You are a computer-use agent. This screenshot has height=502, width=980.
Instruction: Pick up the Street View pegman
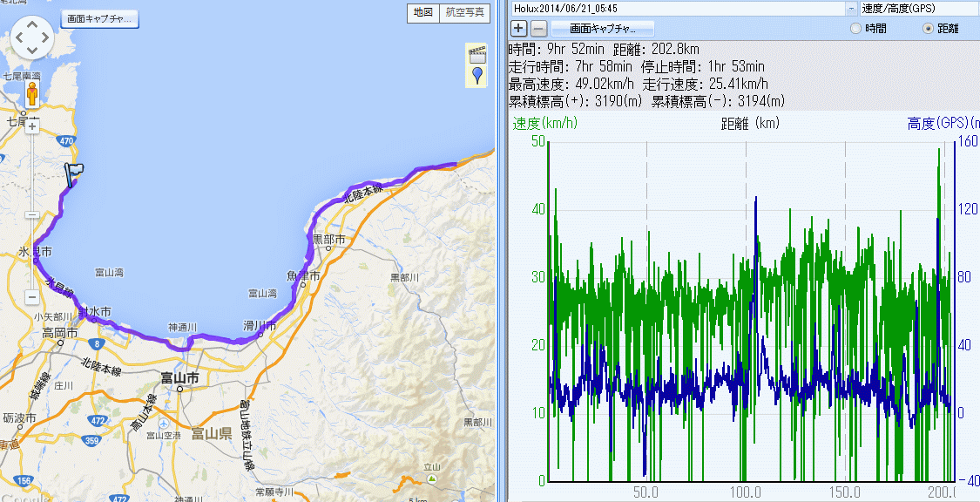pyautogui.click(x=33, y=94)
